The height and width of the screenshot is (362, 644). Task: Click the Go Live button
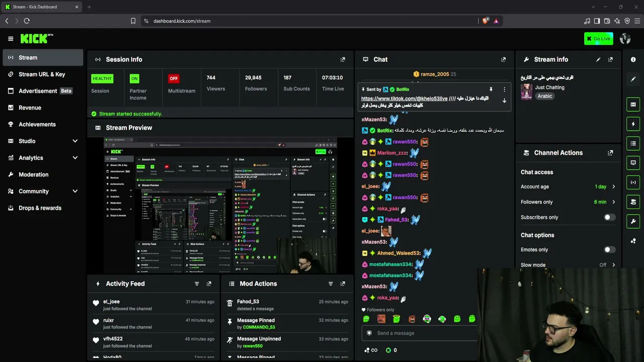point(599,39)
